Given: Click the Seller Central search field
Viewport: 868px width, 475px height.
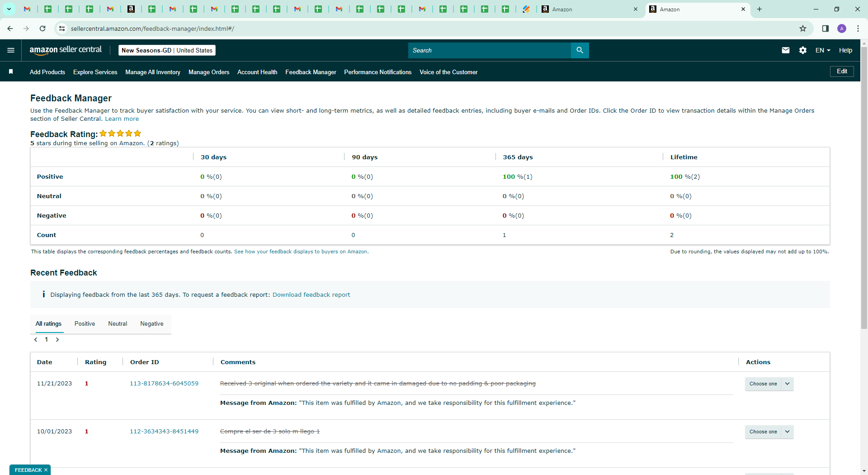Looking at the screenshot, I should [490, 50].
